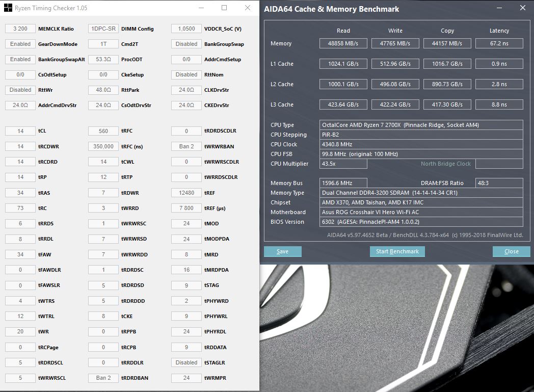Click the tRCDWR value field

[20, 146]
